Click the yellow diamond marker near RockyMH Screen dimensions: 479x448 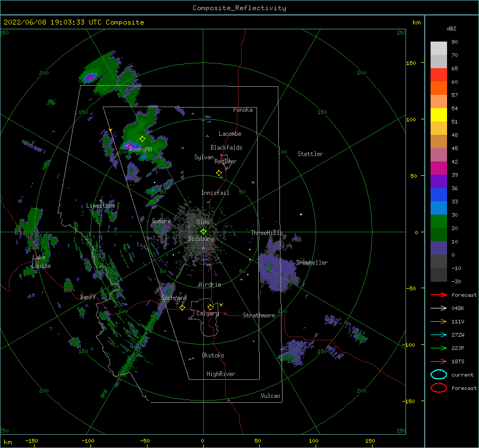coord(142,139)
